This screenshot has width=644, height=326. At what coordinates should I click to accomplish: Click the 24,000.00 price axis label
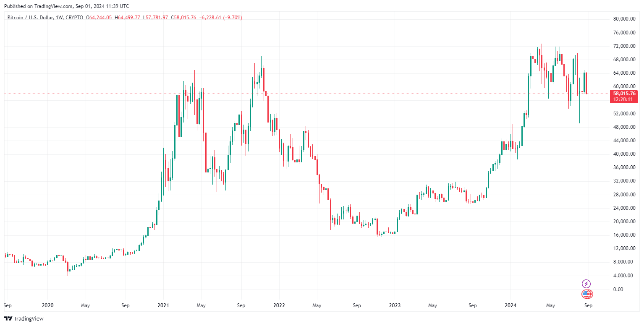(625, 208)
